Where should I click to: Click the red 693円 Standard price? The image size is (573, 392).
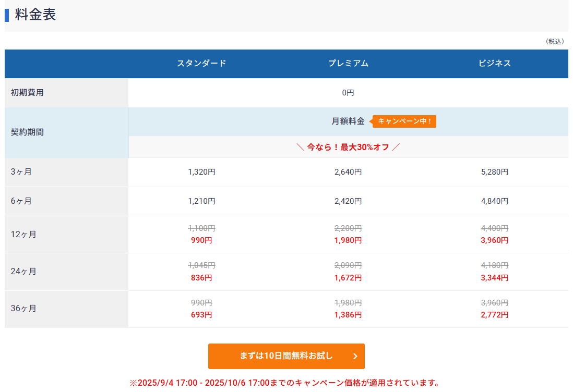[x=201, y=315]
